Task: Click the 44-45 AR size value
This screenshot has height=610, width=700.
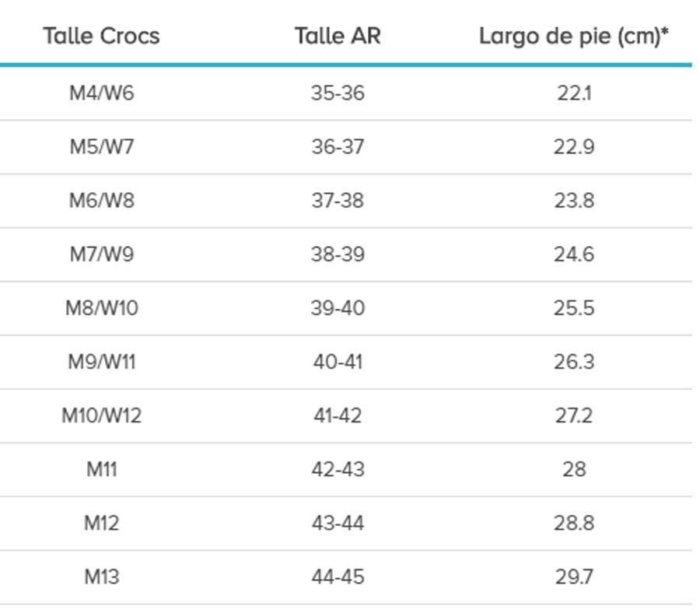Action: (x=338, y=577)
